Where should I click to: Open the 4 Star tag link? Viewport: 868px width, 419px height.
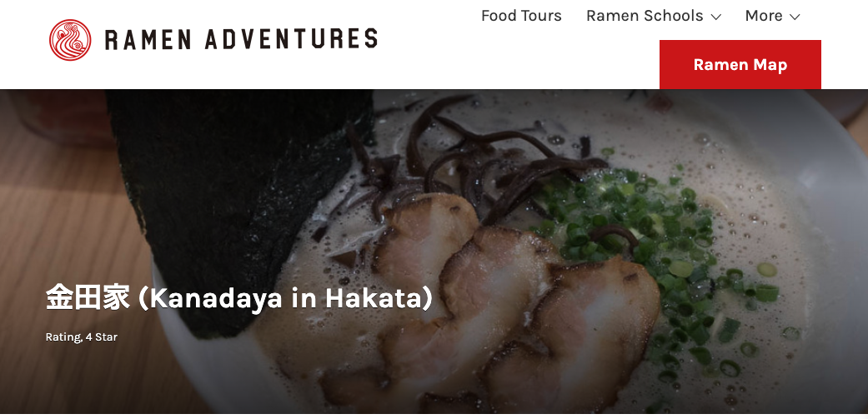[101, 337]
